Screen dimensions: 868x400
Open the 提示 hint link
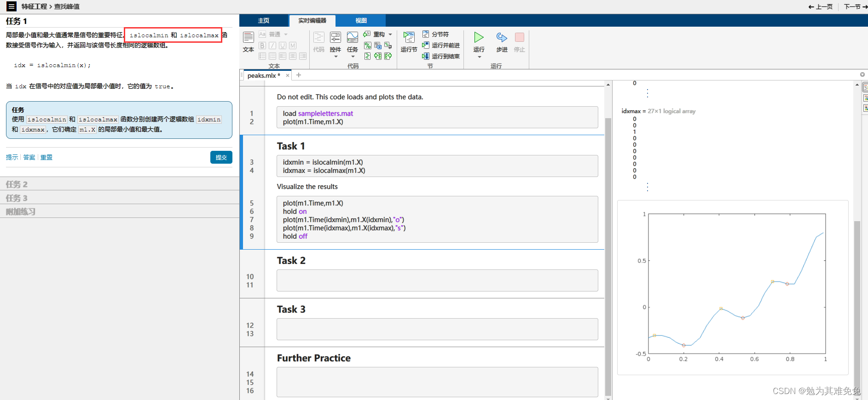point(12,157)
